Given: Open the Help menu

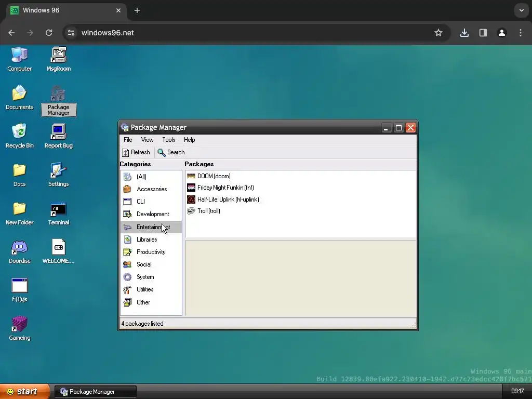Looking at the screenshot, I should pyautogui.click(x=189, y=140).
